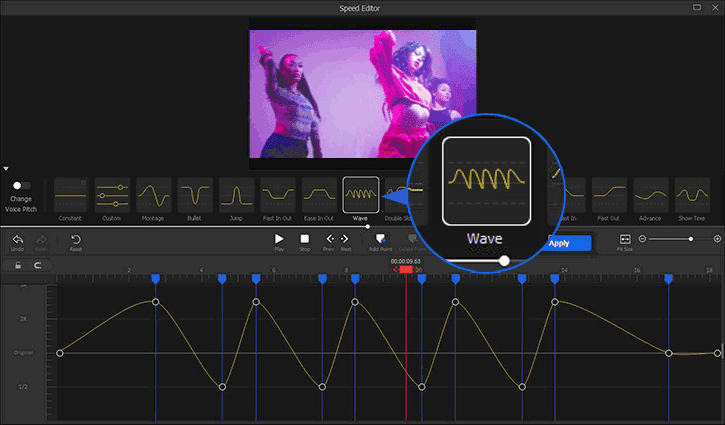Jump to the Prev point
The width and height of the screenshot is (725, 425).
pyautogui.click(x=329, y=240)
